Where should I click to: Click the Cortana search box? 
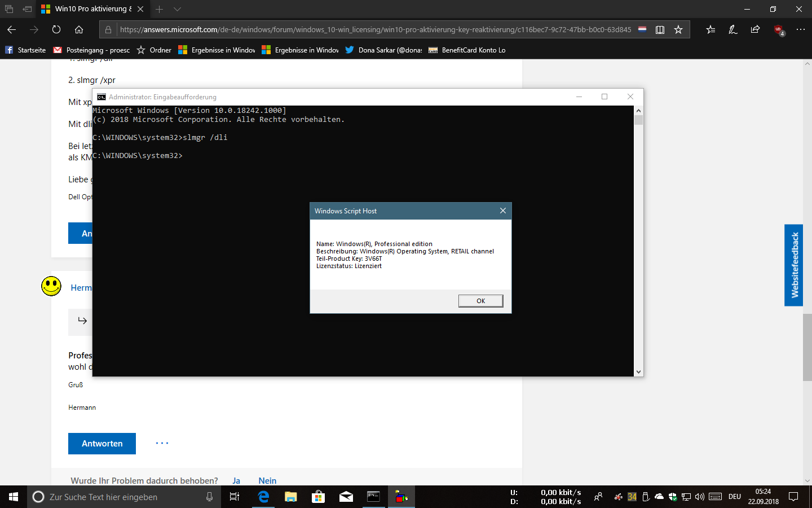click(x=124, y=497)
